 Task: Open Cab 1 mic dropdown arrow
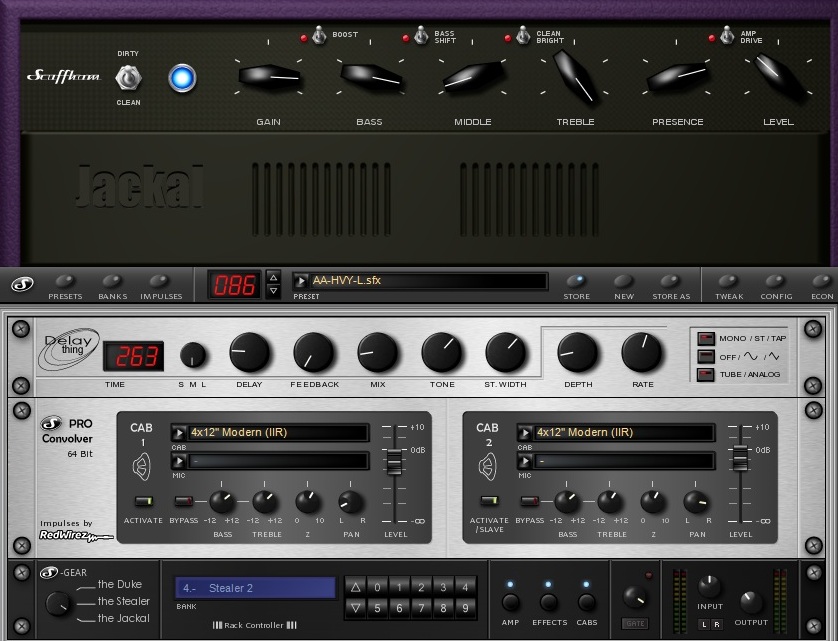179,461
